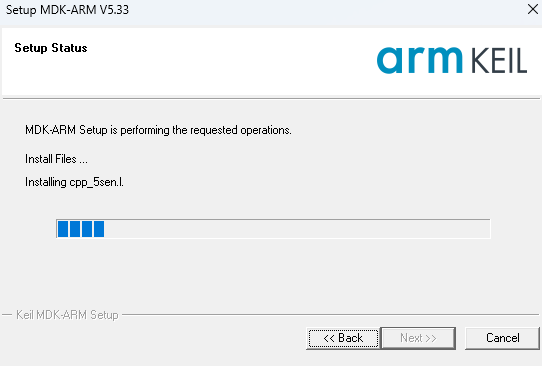
Task: Click the Keil MDK-ARM Setup footer label
Action: pyautogui.click(x=67, y=315)
